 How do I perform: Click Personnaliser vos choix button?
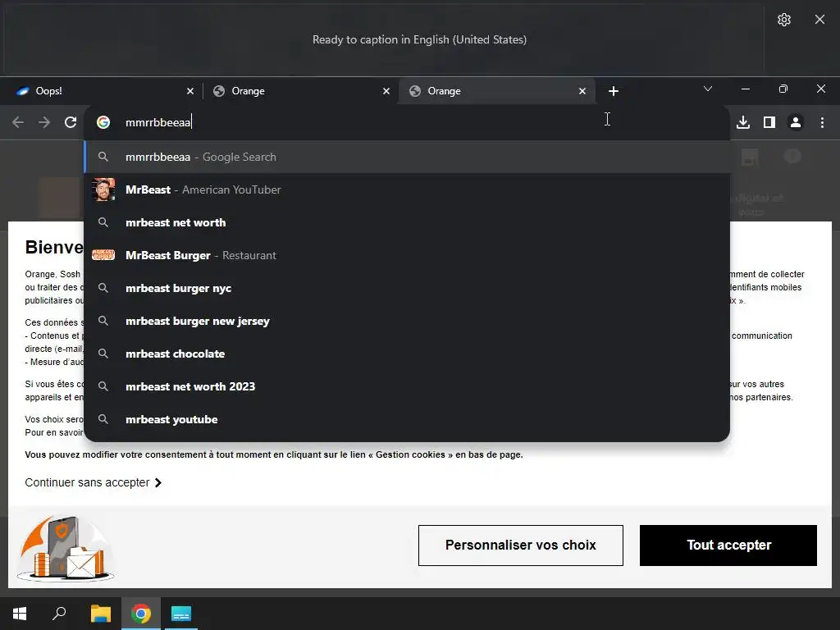pyautogui.click(x=521, y=546)
